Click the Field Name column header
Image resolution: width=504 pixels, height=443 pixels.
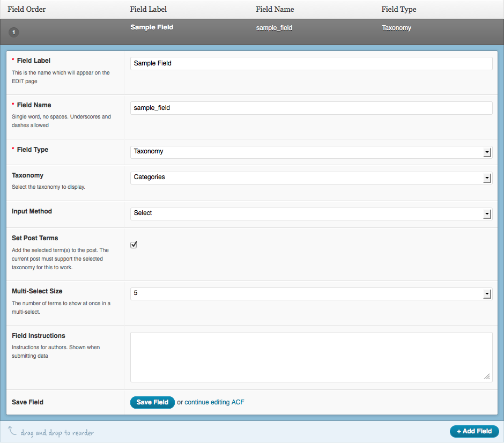[275, 9]
